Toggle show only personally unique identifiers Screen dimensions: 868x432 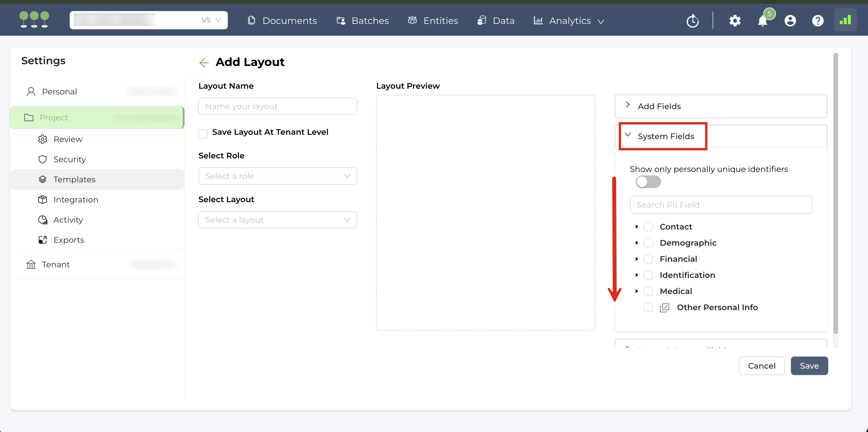pos(648,182)
